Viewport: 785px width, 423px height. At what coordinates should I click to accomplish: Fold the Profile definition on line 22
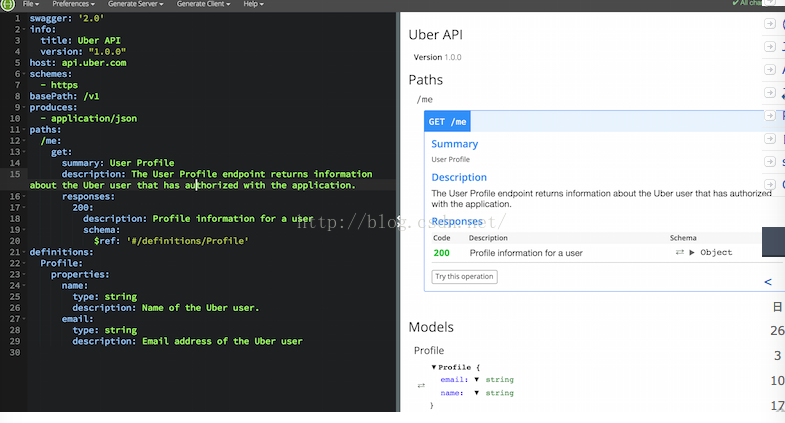coord(24,263)
